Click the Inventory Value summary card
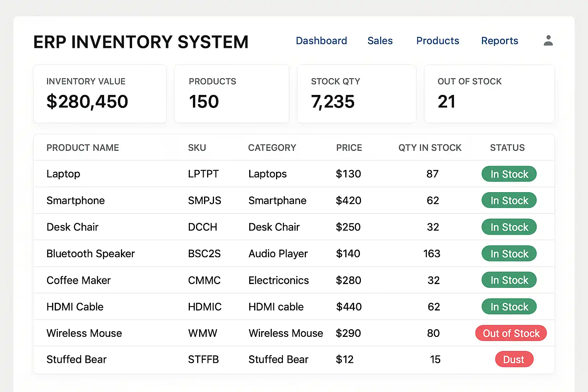 pyautogui.click(x=100, y=94)
